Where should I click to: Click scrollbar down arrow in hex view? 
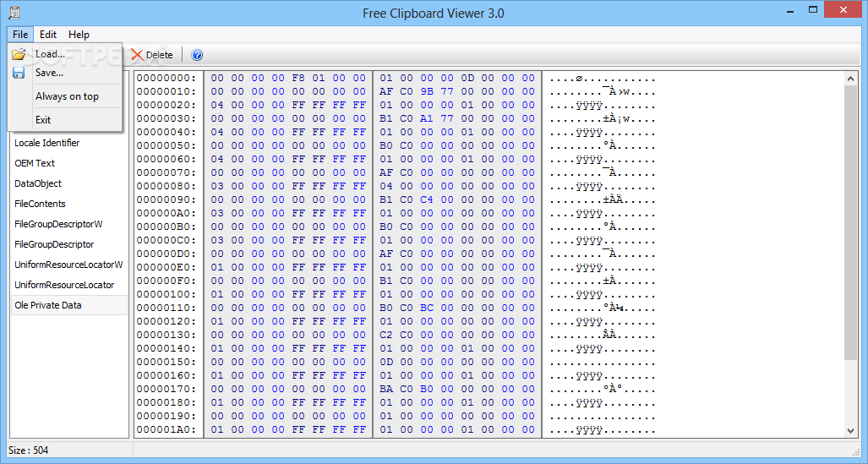point(850,430)
